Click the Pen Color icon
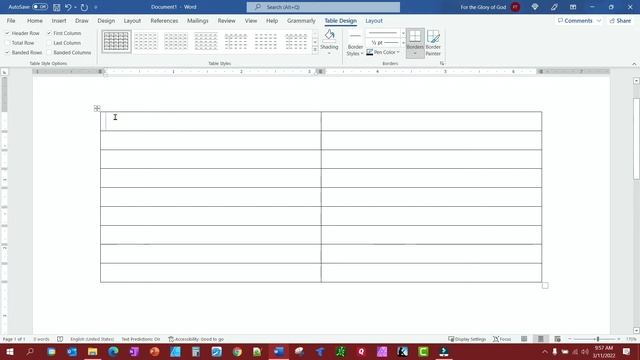This screenshot has height=360, width=640. [370, 52]
